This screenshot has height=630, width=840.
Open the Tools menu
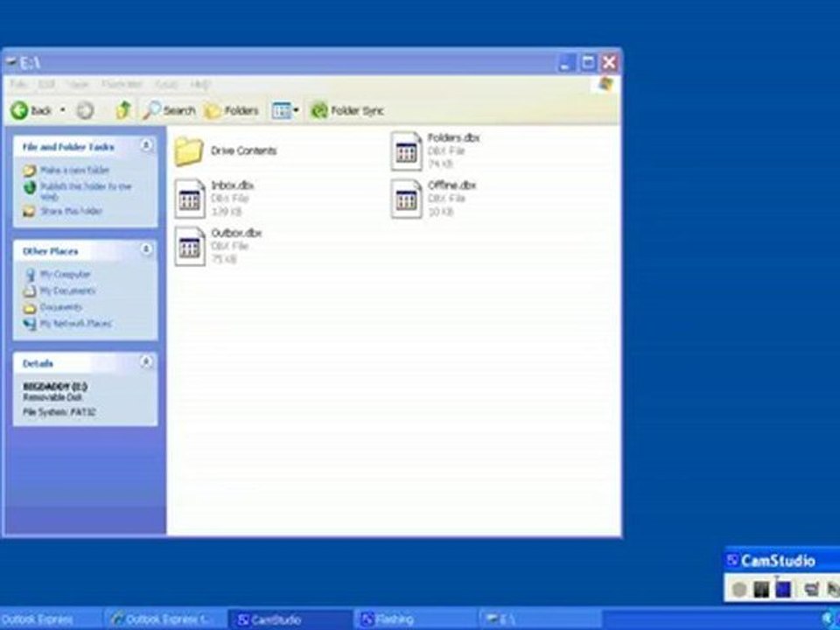click(166, 84)
